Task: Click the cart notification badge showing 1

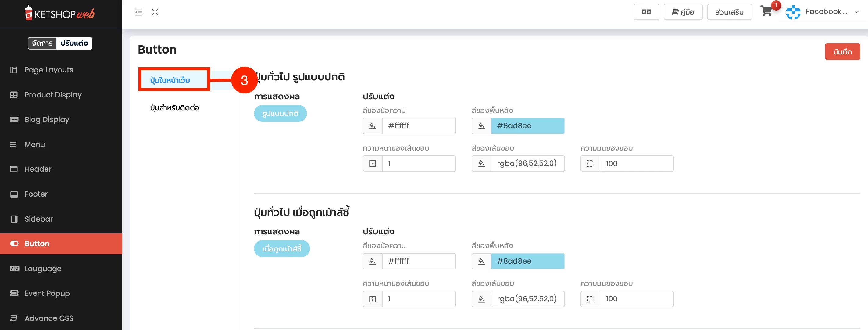Action: point(776,5)
